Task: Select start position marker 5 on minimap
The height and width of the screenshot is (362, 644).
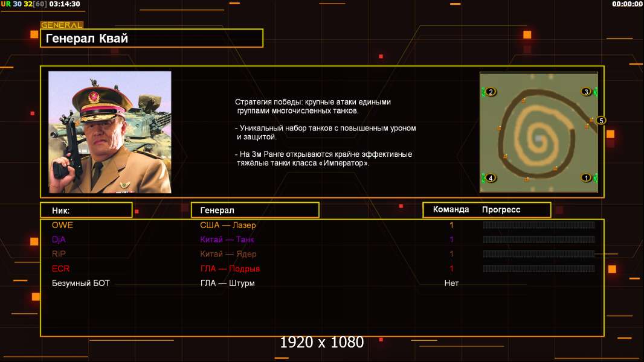Action: pos(600,121)
